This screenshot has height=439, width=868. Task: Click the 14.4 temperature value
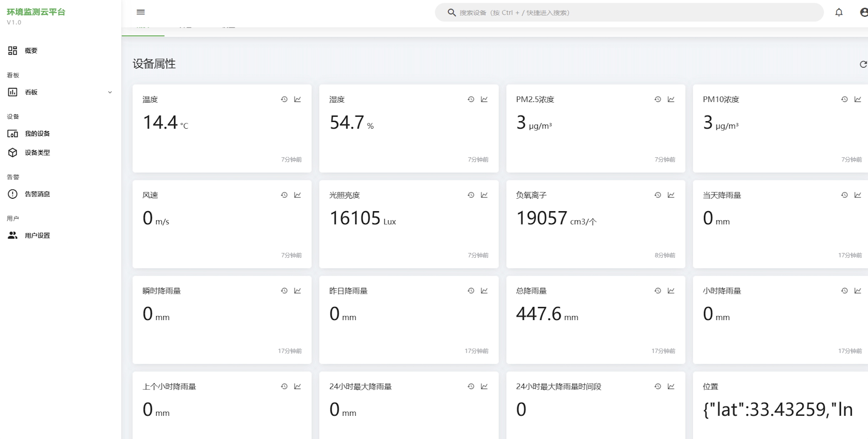click(160, 122)
